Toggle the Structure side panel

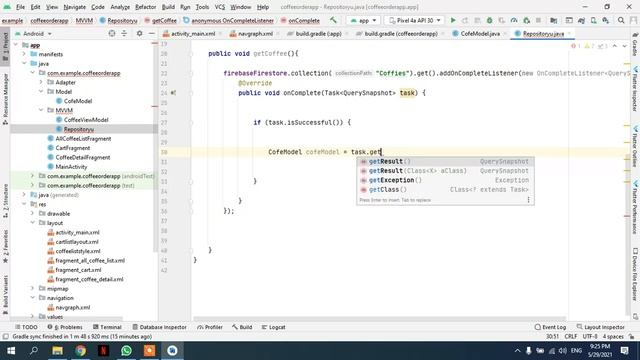pos(5,201)
